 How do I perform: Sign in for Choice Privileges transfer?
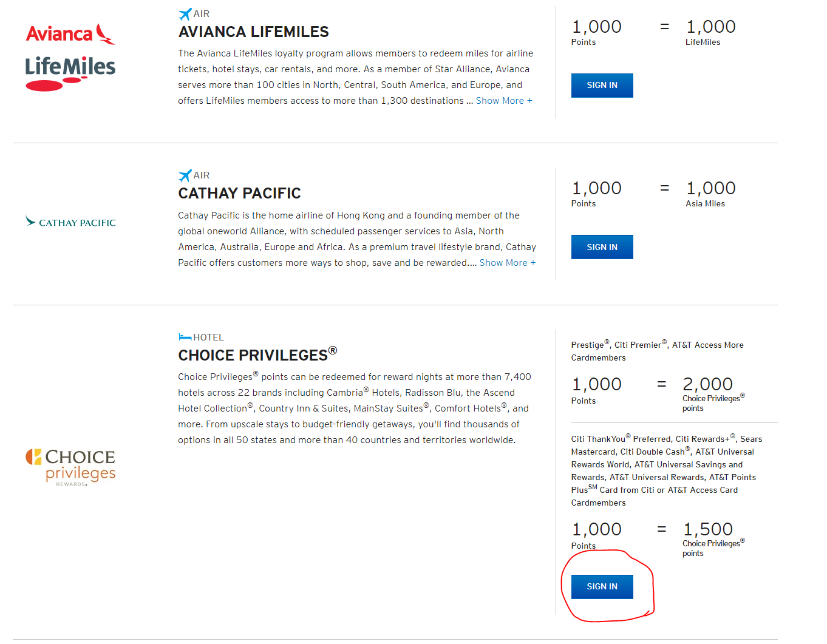coord(602,587)
